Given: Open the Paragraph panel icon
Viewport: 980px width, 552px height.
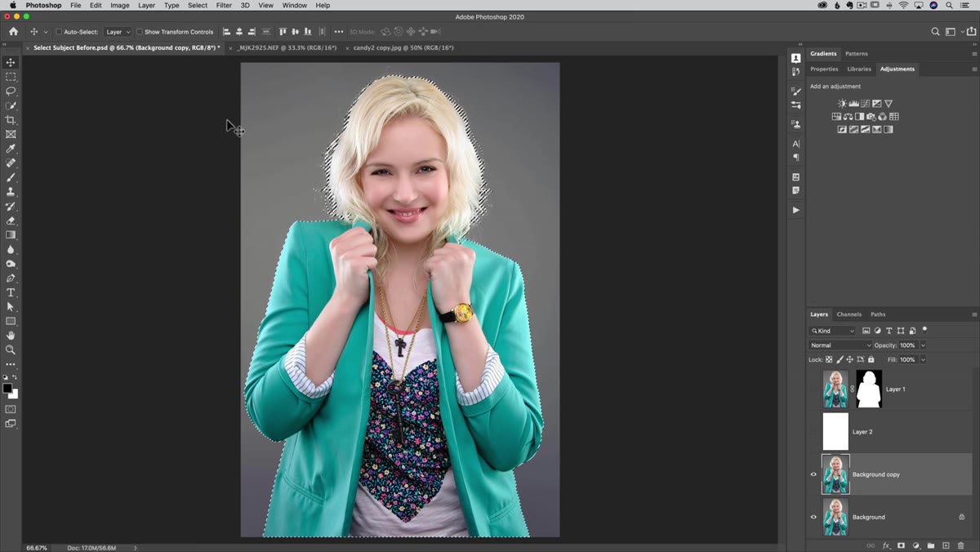Looking at the screenshot, I should [796, 158].
